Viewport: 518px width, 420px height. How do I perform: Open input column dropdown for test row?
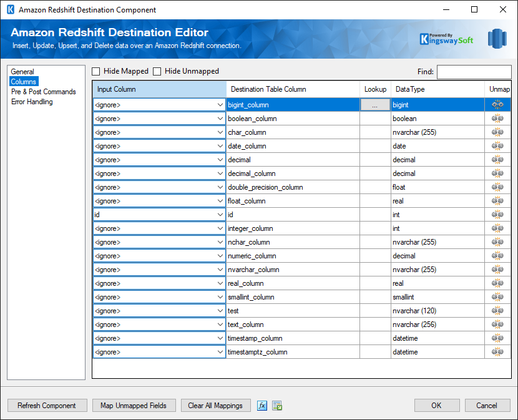pos(220,310)
